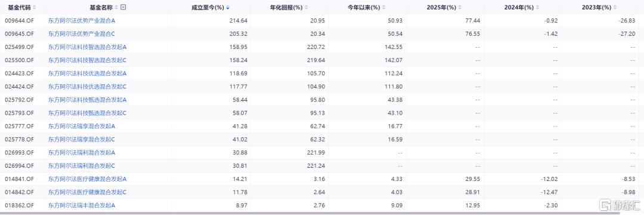Click the 今年以来(%) column header label
Screen dimensions: 644x215
[x=364, y=7]
